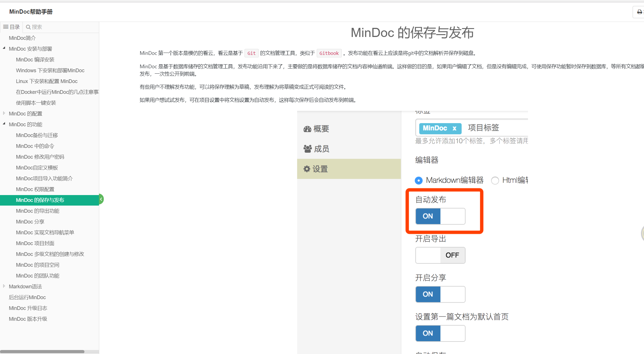Screen dimensions: 644x354
Task: Open MinDoc 的导出功能 page
Action: [x=38, y=211]
